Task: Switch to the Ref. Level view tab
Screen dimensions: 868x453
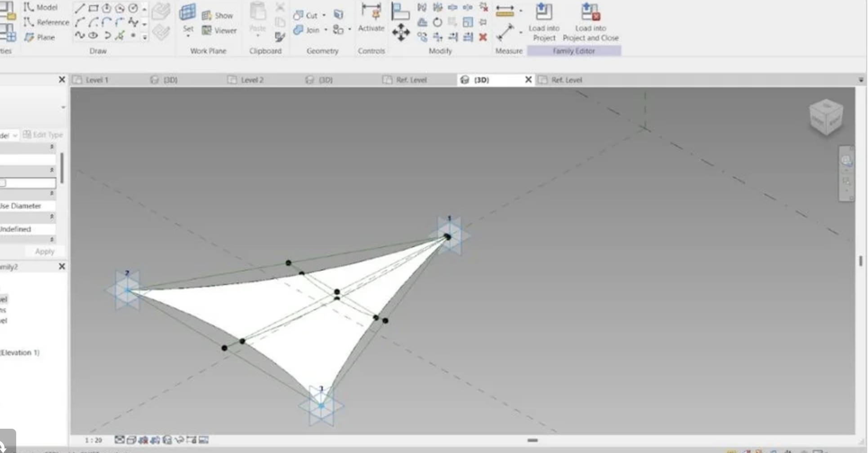Action: tap(411, 79)
